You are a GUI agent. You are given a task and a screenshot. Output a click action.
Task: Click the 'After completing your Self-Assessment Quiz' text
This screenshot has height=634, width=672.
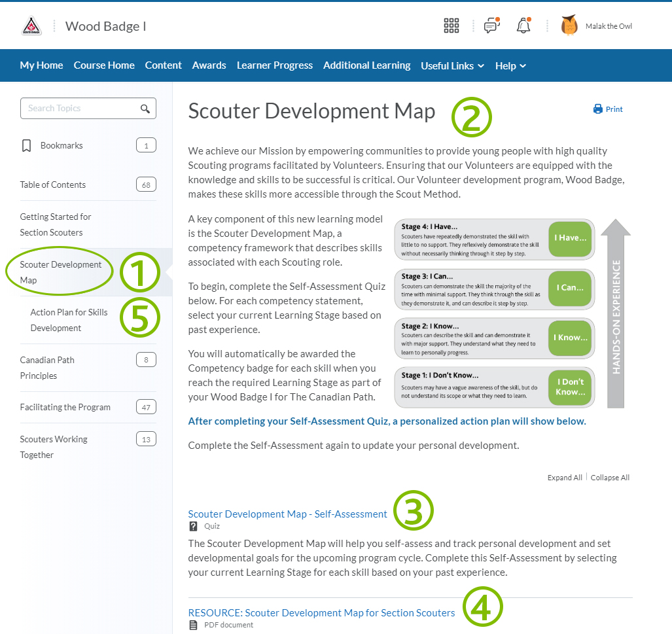(387, 421)
